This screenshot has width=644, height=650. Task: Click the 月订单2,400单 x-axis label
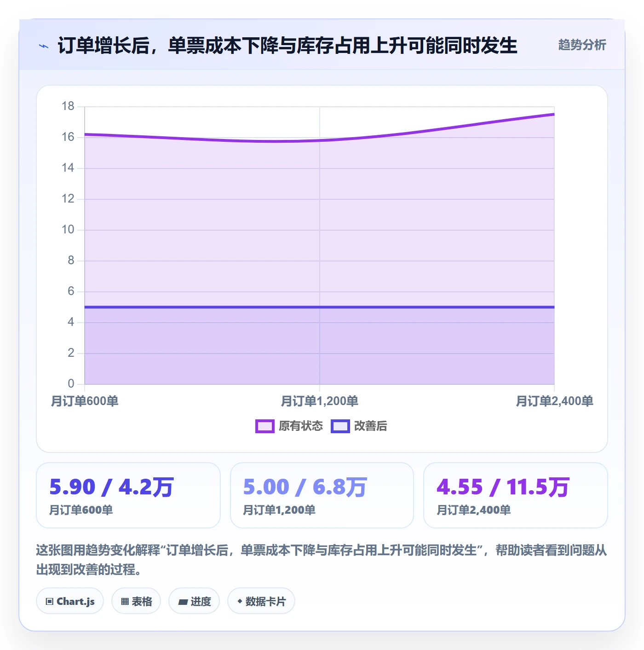[x=554, y=401]
